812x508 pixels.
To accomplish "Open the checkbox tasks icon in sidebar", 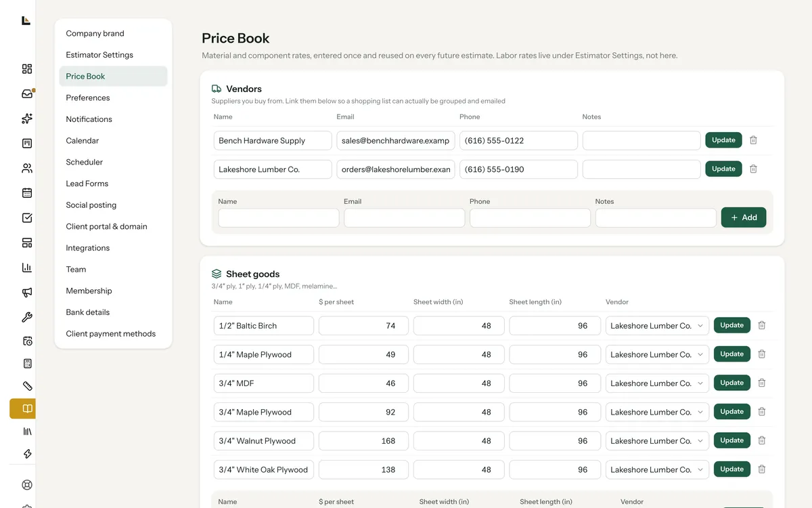I will 27,218.
